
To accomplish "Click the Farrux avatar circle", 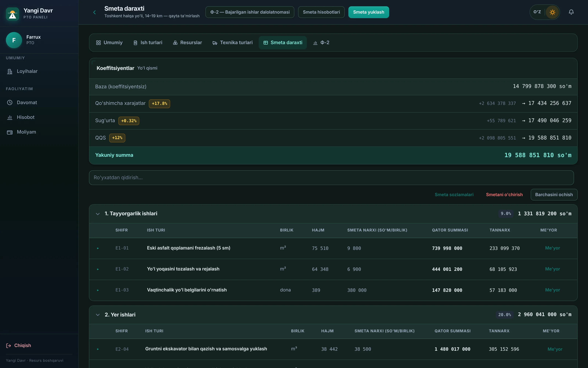I will coord(14,40).
